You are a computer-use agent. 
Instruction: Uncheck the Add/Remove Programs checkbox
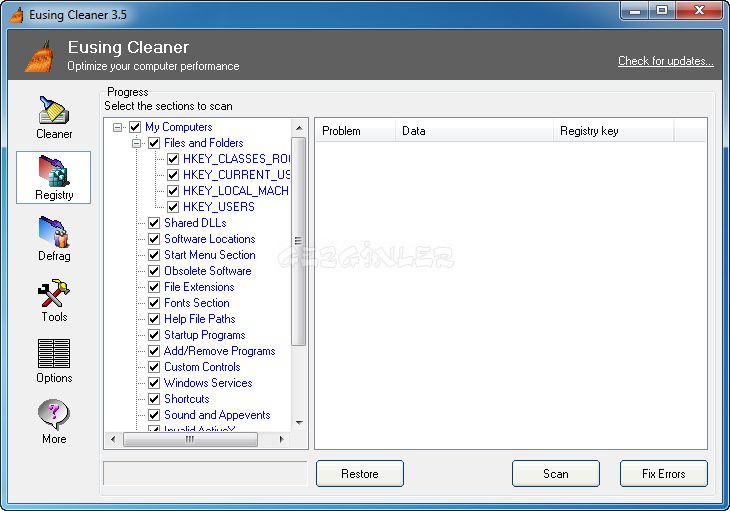tap(154, 351)
